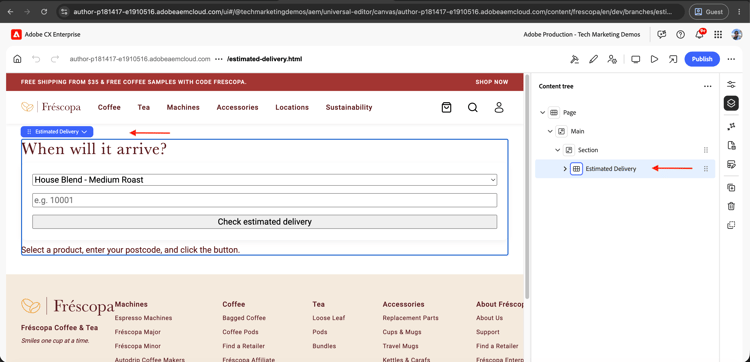Grab the drag handle on Section row
750x362 pixels.
click(706, 150)
